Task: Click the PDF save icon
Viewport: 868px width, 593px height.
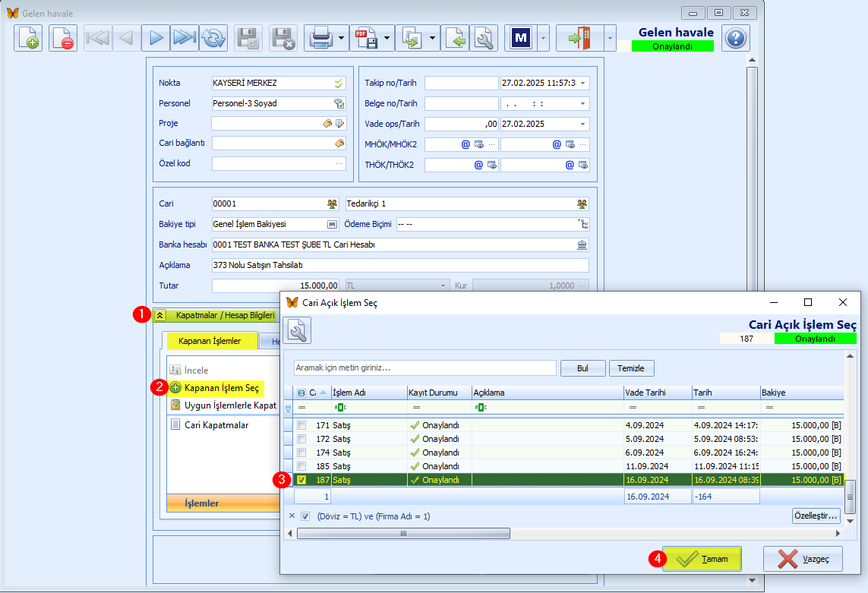Action: coord(366,38)
